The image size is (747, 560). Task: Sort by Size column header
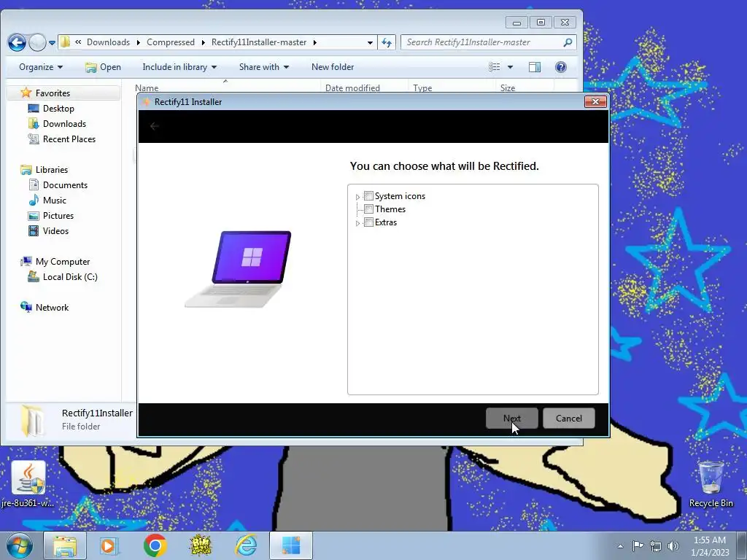[x=508, y=88]
